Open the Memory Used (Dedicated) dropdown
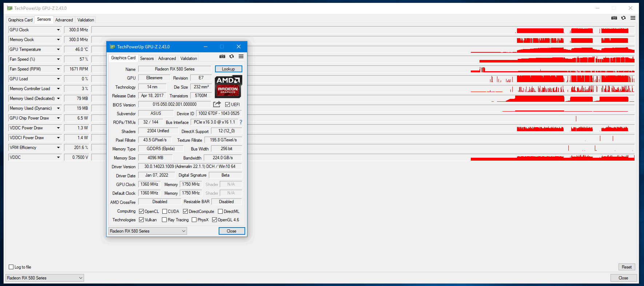The width and height of the screenshot is (644, 286). 58,98
